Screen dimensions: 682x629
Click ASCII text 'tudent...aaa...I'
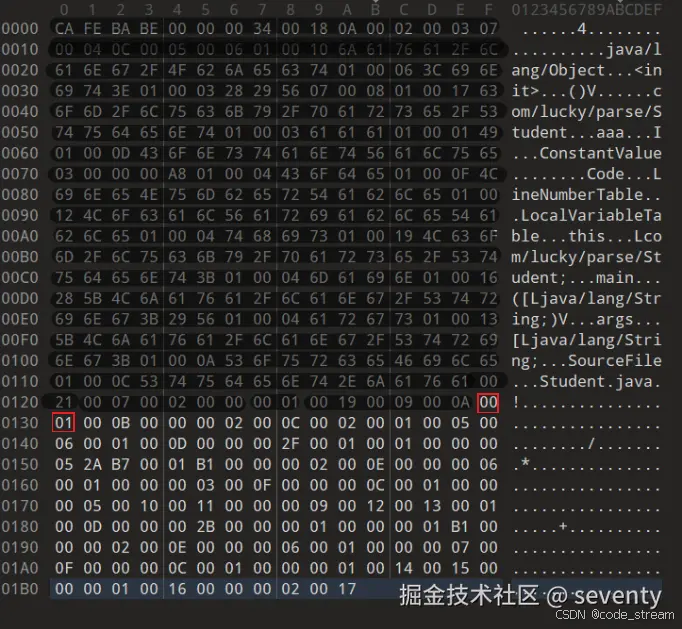tap(586, 132)
